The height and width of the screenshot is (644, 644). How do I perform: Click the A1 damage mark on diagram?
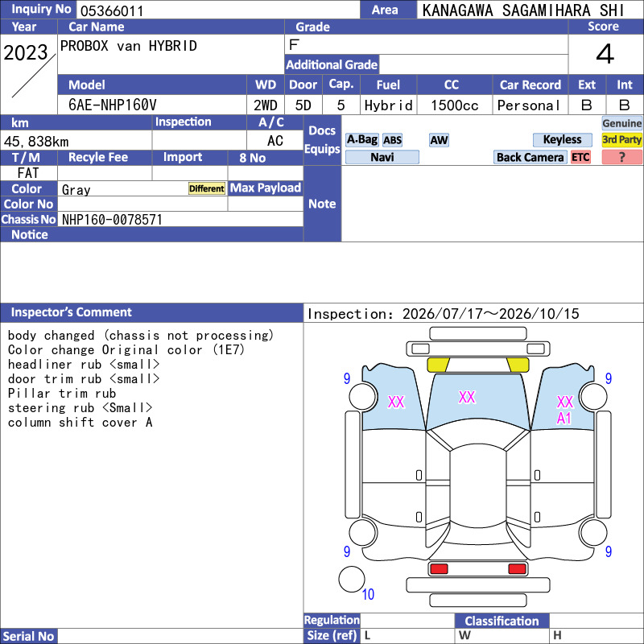pyautogui.click(x=564, y=419)
